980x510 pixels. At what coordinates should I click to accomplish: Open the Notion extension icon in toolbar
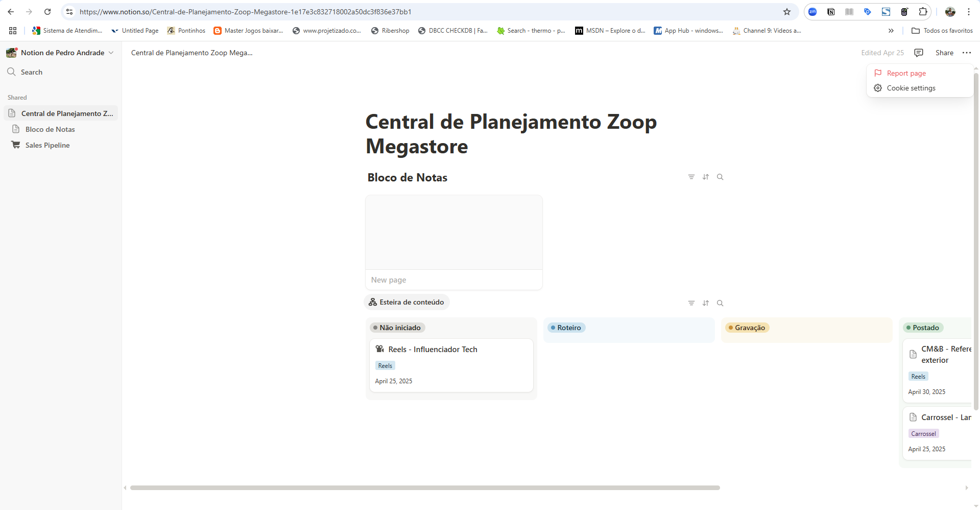[831, 12]
